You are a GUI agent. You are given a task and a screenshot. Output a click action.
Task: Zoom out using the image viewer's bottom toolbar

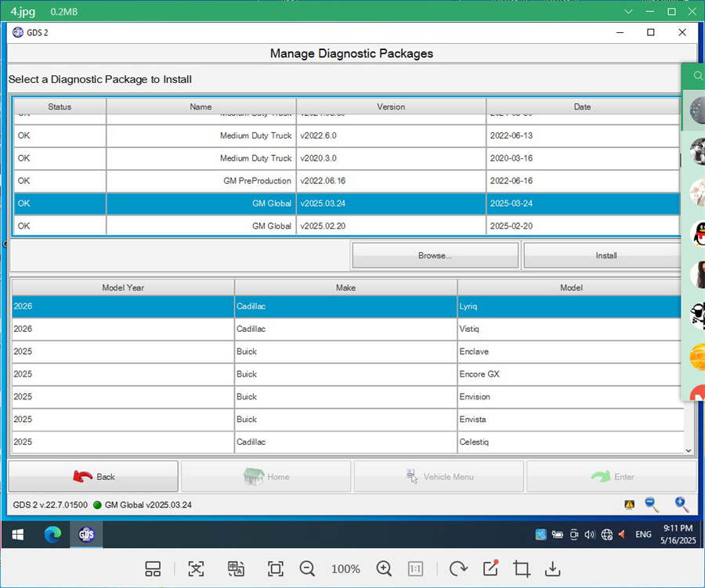click(307, 568)
